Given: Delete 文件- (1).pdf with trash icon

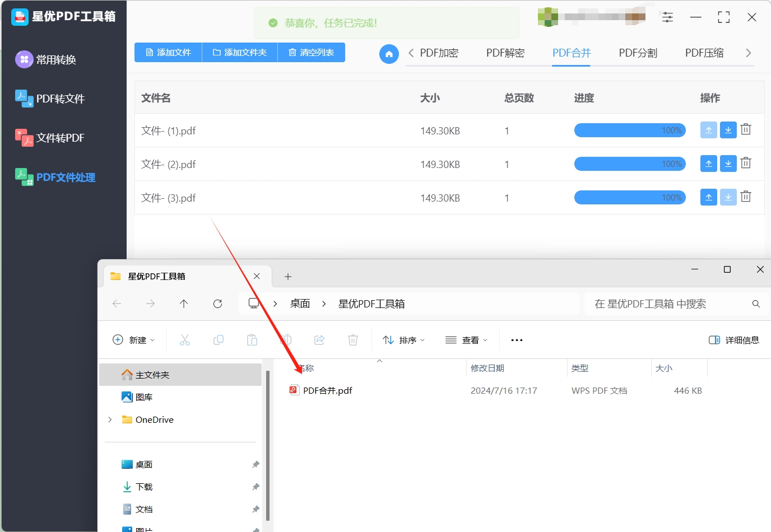Looking at the screenshot, I should click(x=746, y=129).
